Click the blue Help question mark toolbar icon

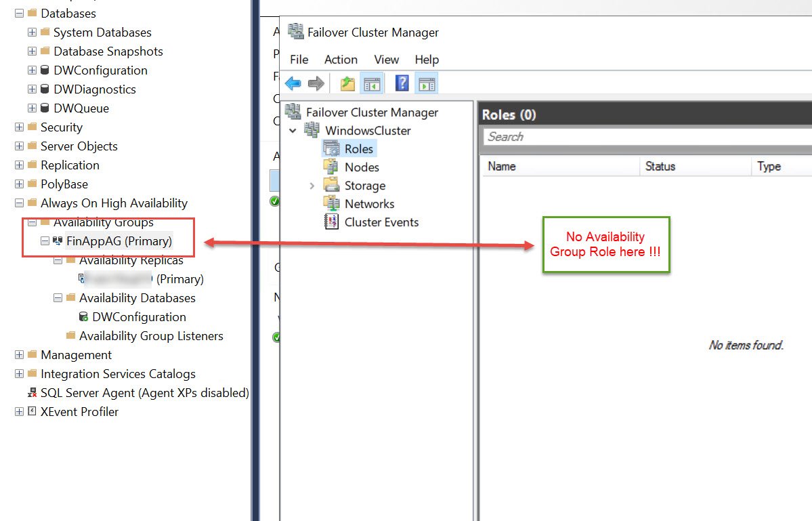[x=402, y=83]
